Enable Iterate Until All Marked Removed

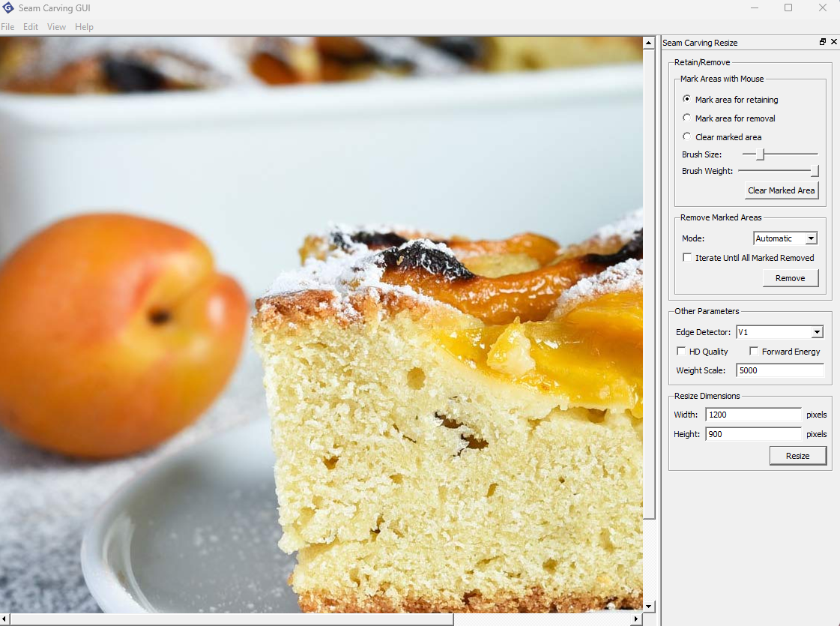687,257
